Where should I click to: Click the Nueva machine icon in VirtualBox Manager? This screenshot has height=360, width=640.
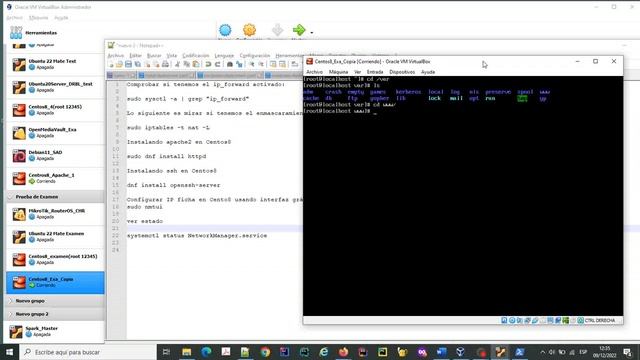225,30
